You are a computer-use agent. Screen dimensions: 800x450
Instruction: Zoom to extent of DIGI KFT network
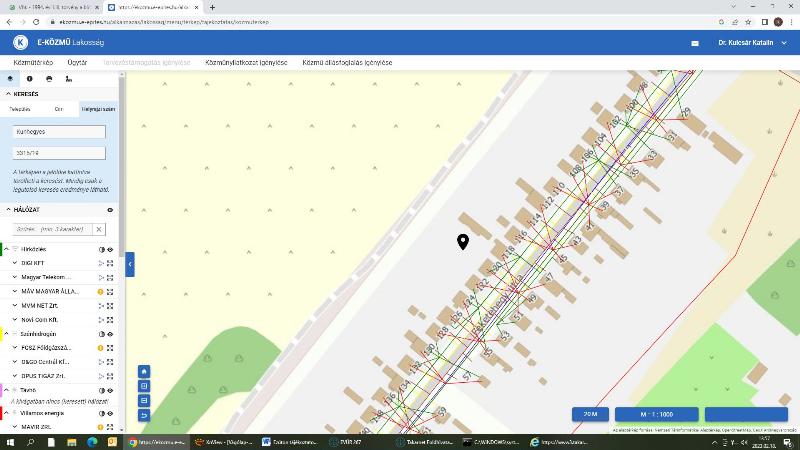(110, 263)
